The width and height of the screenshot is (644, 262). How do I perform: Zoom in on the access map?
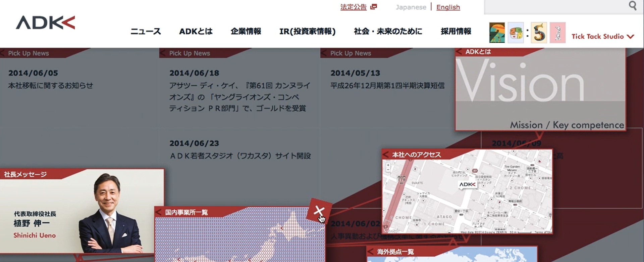pos(388,165)
